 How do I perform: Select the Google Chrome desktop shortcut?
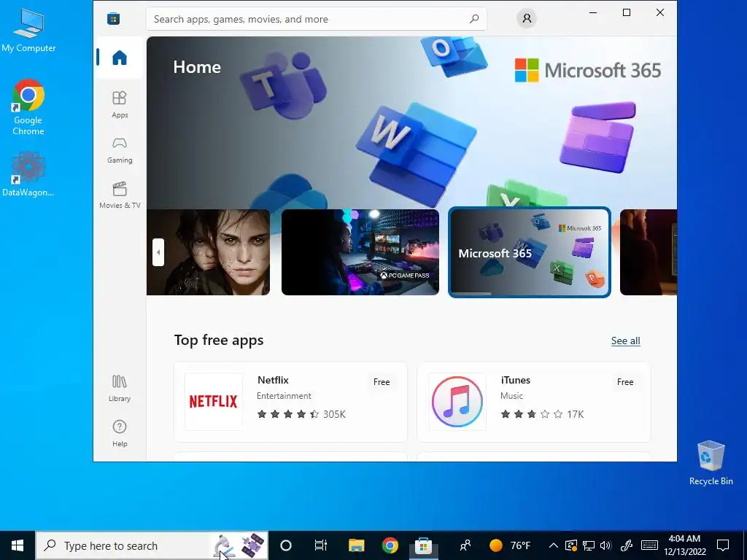pos(28,107)
